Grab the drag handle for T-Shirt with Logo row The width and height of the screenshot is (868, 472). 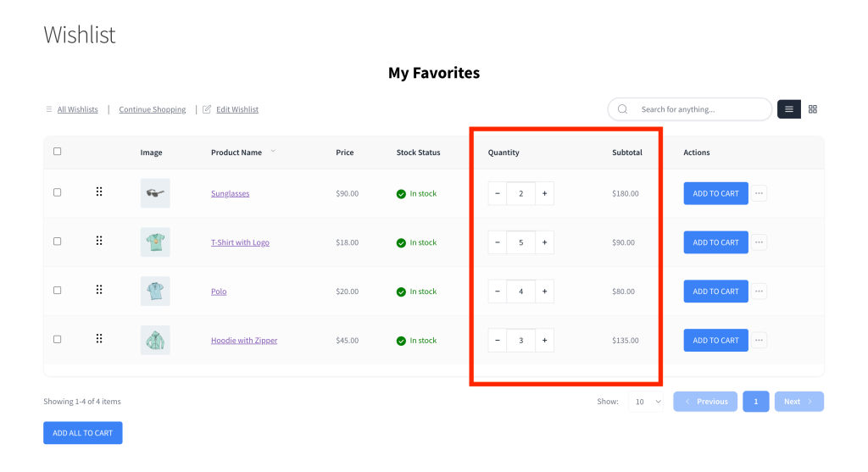pyautogui.click(x=99, y=241)
